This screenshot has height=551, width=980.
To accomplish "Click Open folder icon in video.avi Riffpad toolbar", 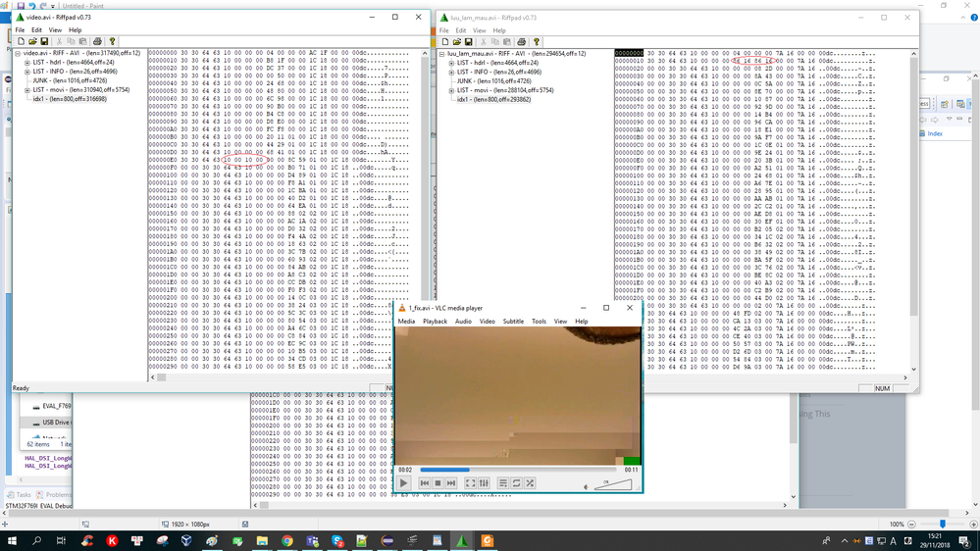I will (x=32, y=42).
